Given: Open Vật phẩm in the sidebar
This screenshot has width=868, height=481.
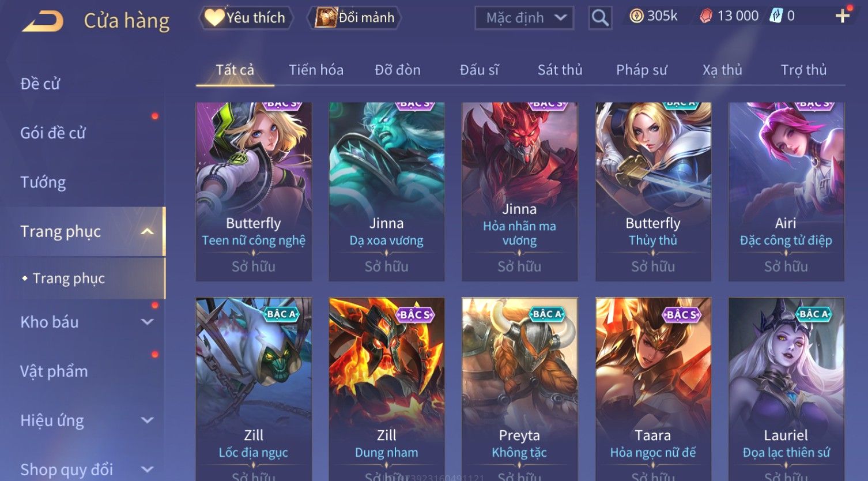Looking at the screenshot, I should click(54, 371).
